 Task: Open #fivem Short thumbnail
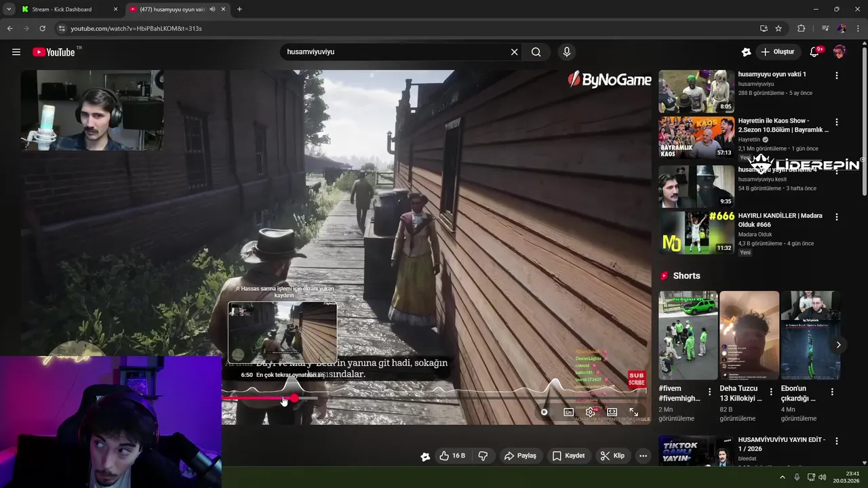[688, 335]
